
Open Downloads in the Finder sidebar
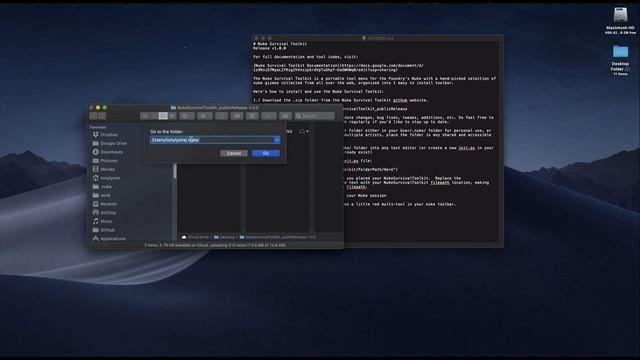point(108,152)
